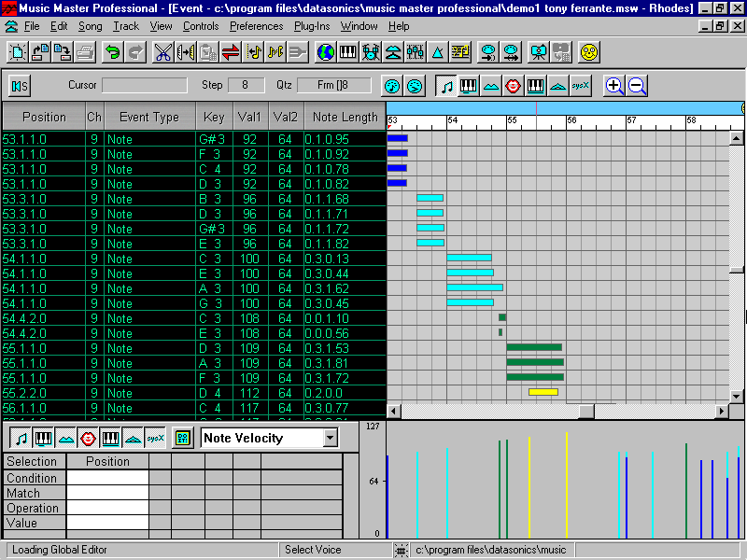Viewport: 747px width, 560px height.
Task: Select the 55.2.2.0 position cell
Action: tap(44, 393)
